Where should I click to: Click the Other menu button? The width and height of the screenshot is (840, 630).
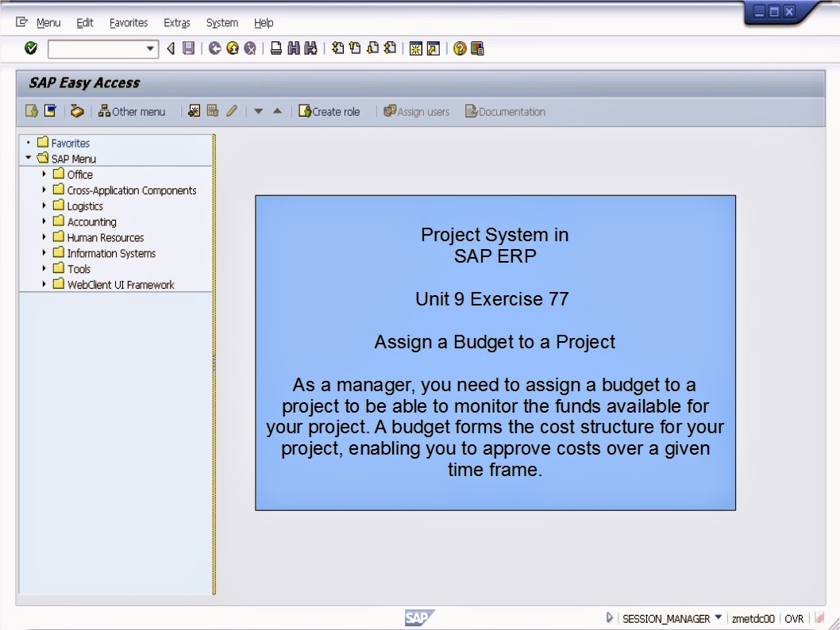pos(132,111)
